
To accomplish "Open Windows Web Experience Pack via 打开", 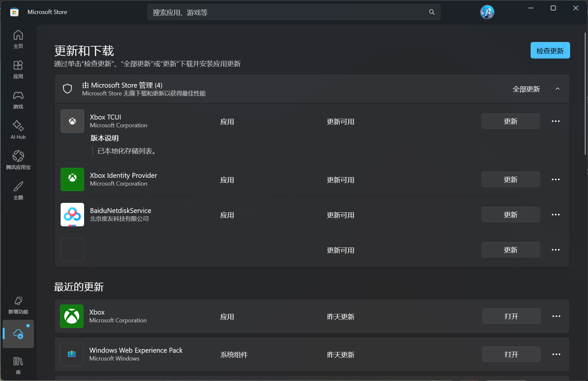I will (x=511, y=354).
